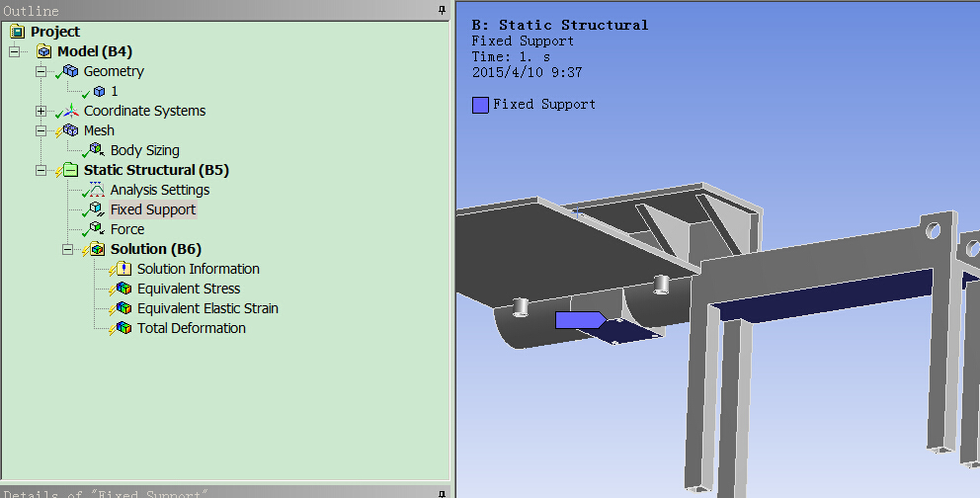
Task: Click the Details panel pushpin icon
Action: coord(442,493)
